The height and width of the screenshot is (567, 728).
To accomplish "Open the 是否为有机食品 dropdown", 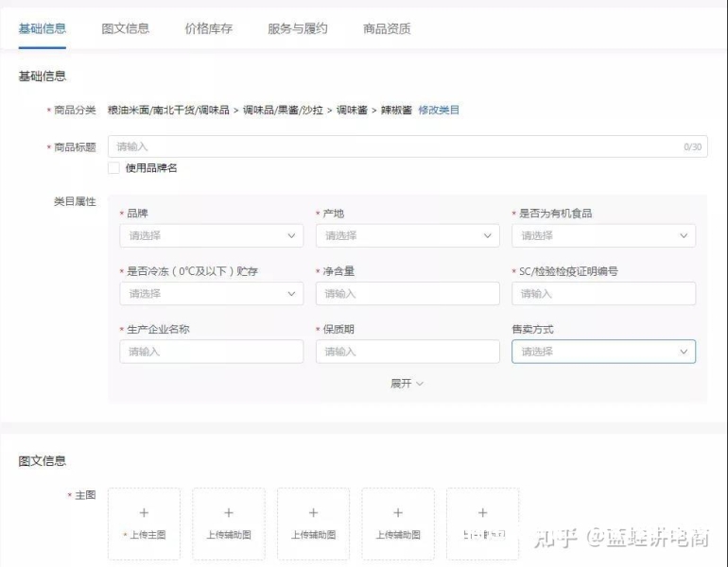I will point(603,235).
